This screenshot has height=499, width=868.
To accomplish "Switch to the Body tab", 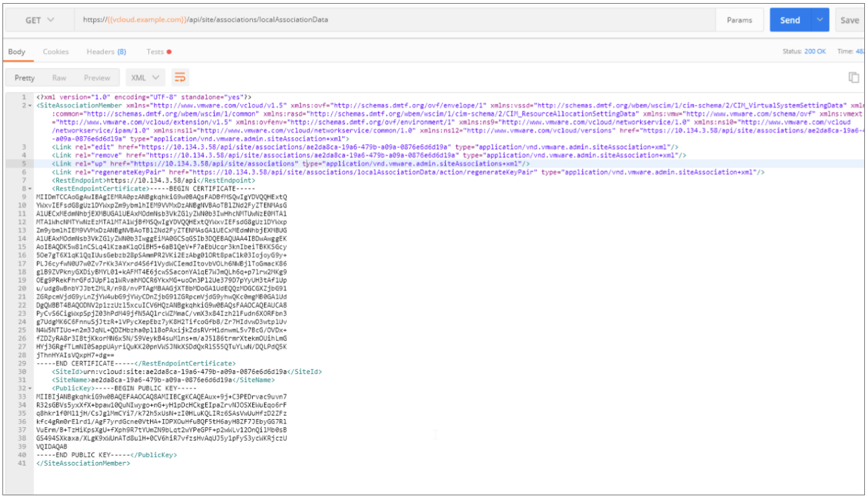I will (17, 51).
